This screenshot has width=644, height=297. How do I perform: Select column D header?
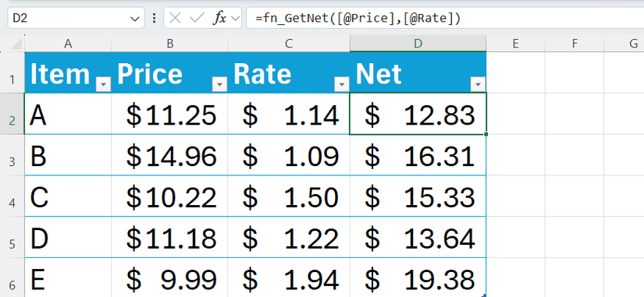[x=418, y=44]
